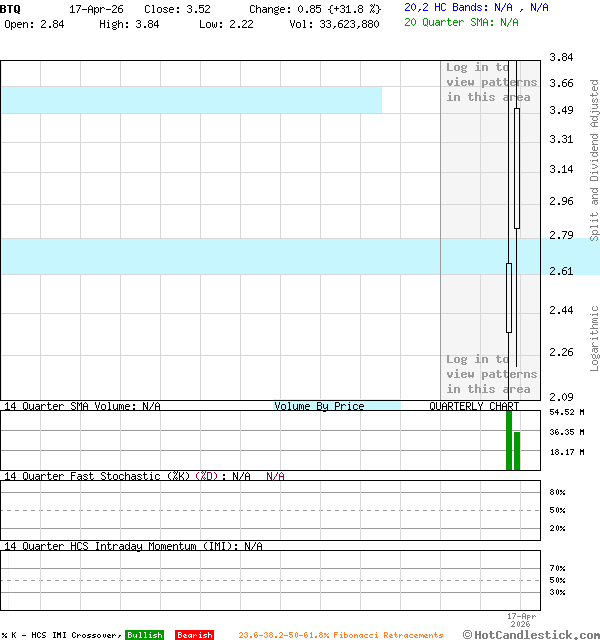The height and width of the screenshot is (640, 600).
Task: Click the green Bullish legend badge
Action: pos(144,635)
